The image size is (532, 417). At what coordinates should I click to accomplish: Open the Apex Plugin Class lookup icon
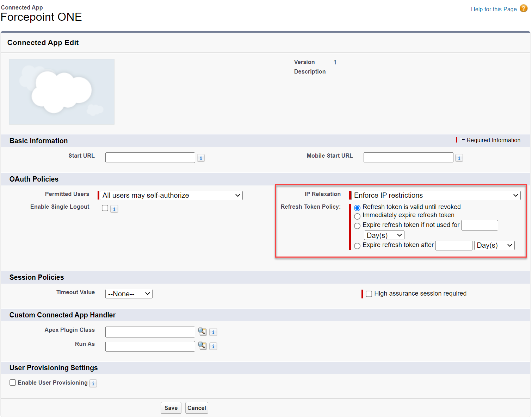202,331
